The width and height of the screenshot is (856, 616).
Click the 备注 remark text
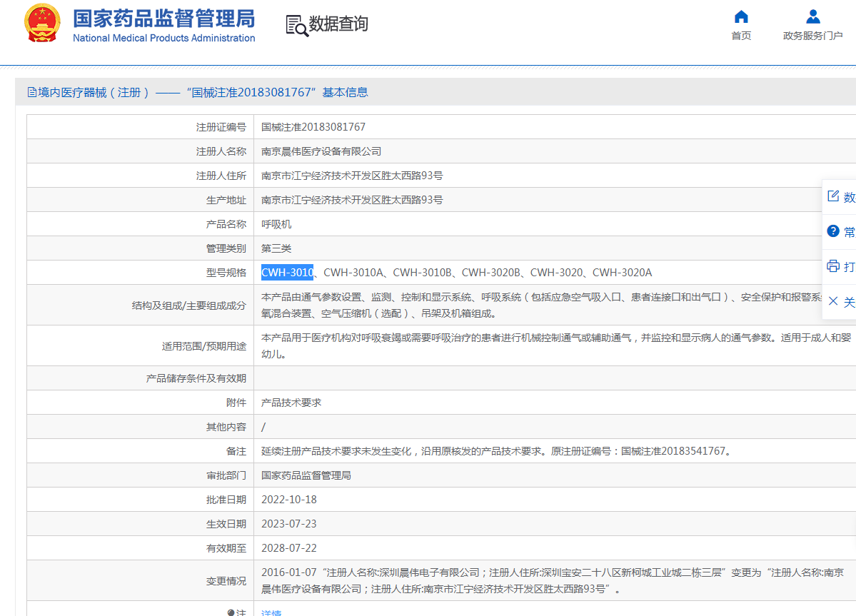coord(495,451)
